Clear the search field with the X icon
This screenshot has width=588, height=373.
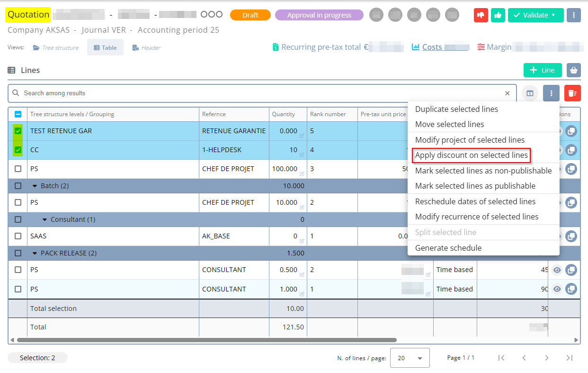click(x=508, y=93)
